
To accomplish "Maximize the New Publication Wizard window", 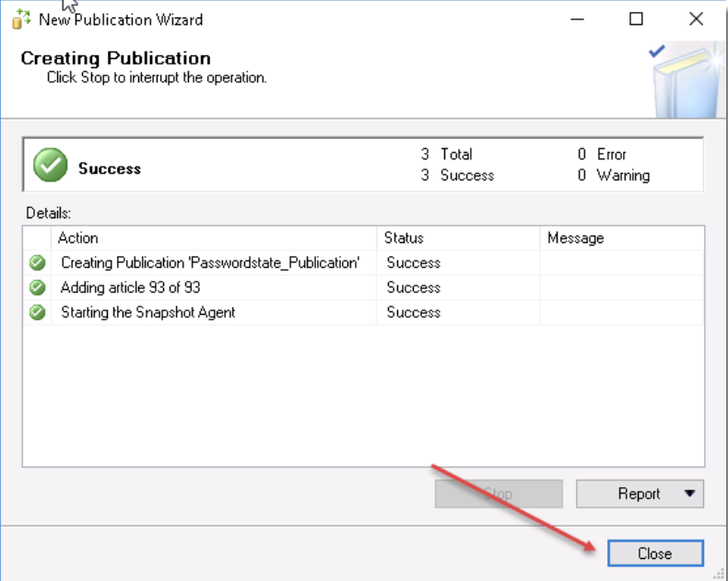I will pos(636,19).
